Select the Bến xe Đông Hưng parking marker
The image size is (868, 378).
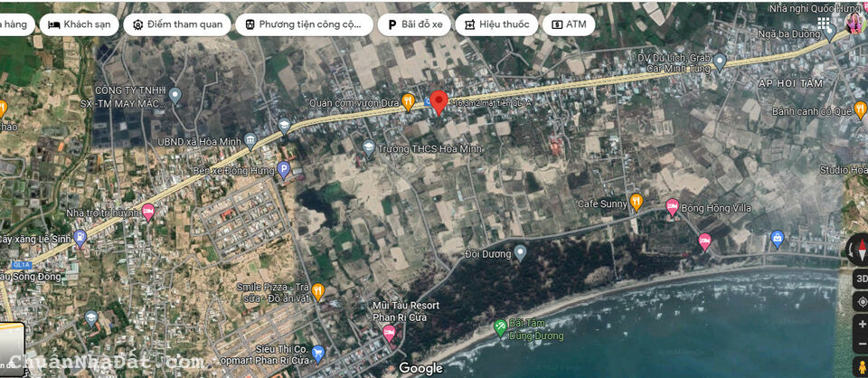coord(283,170)
